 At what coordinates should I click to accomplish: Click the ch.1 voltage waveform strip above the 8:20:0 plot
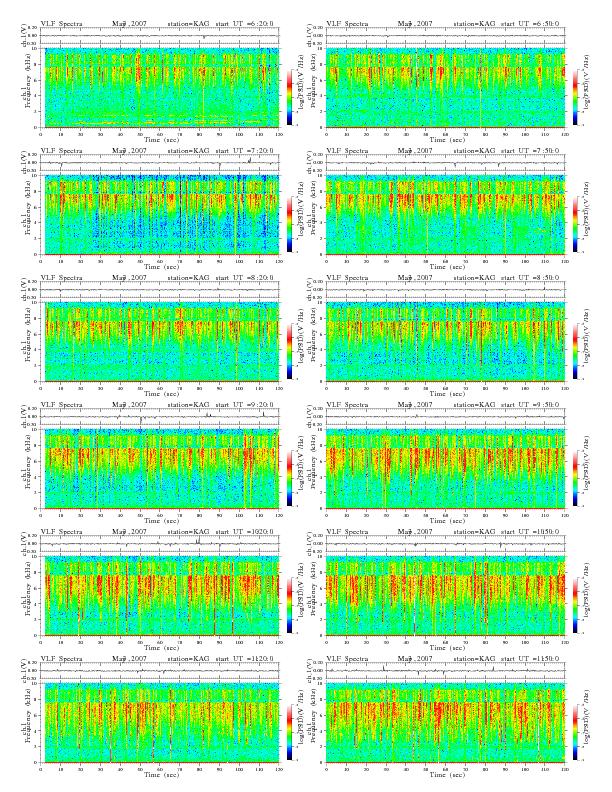pos(160,290)
